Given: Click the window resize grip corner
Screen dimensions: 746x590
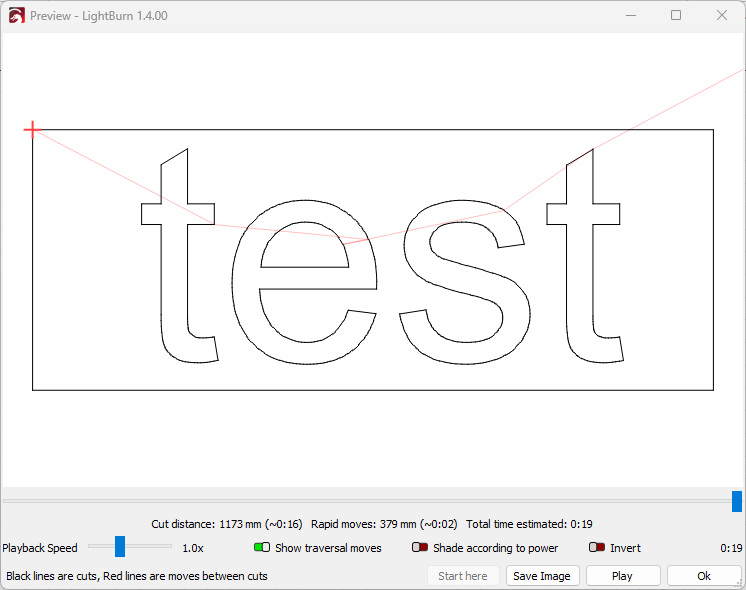Looking at the screenshot, I should tap(740, 584).
